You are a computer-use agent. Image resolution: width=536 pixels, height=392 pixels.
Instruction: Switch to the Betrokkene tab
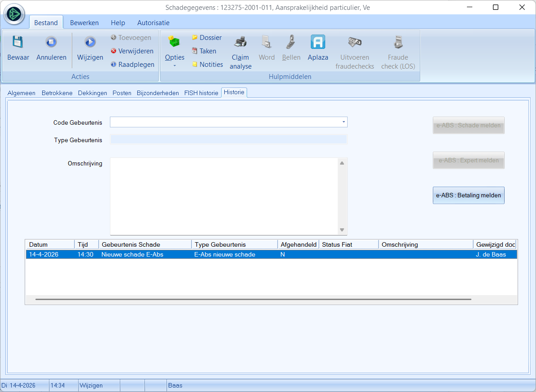[x=57, y=93]
